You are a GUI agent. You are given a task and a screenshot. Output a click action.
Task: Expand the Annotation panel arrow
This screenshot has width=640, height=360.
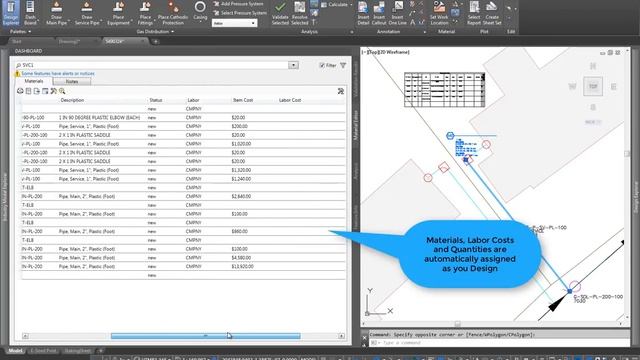[424, 31]
